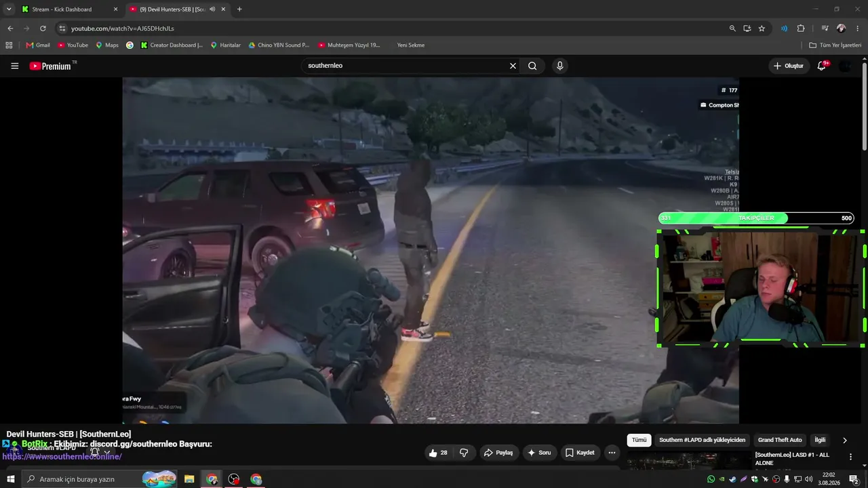Image resolution: width=868 pixels, height=488 pixels.
Task: Open OBS Studio from the taskbar
Action: [x=234, y=479]
